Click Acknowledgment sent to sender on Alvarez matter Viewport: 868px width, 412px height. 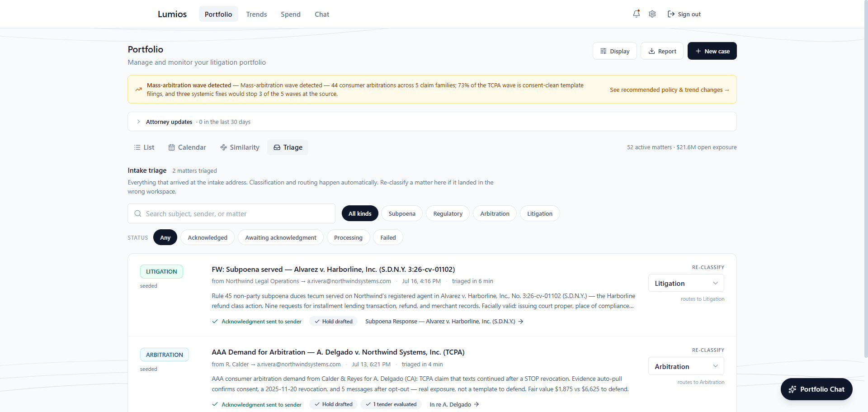257,322
